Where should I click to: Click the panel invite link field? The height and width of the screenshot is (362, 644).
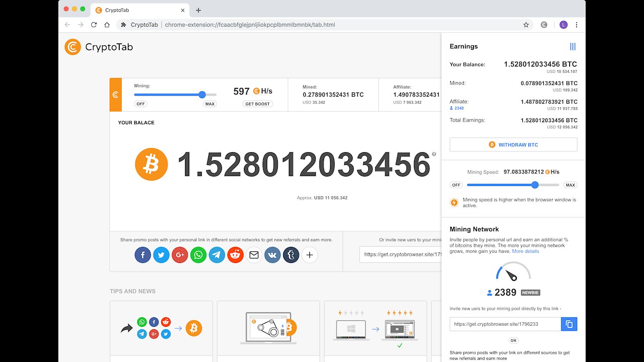pos(505,324)
